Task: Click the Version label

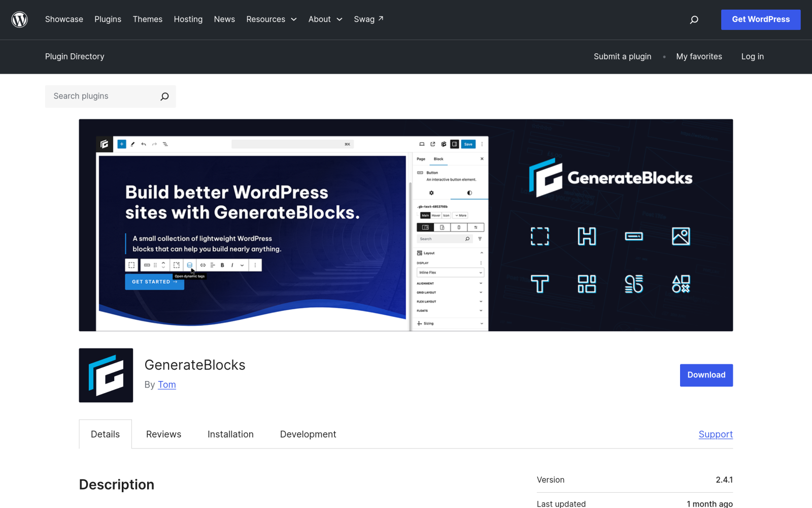Action: pos(551,480)
